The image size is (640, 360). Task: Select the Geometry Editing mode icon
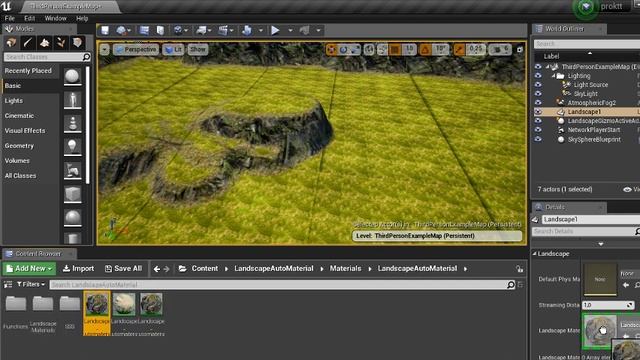[78, 42]
